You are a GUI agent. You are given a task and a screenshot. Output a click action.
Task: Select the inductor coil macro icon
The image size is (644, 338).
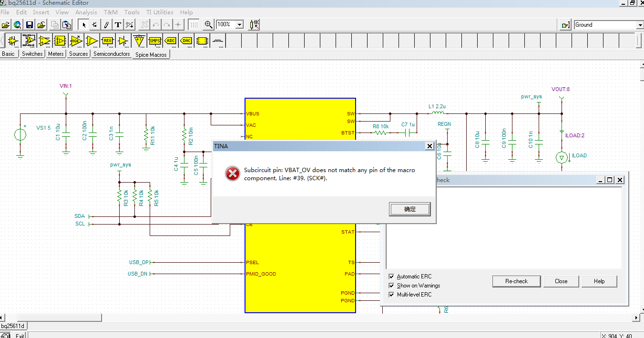(x=217, y=41)
